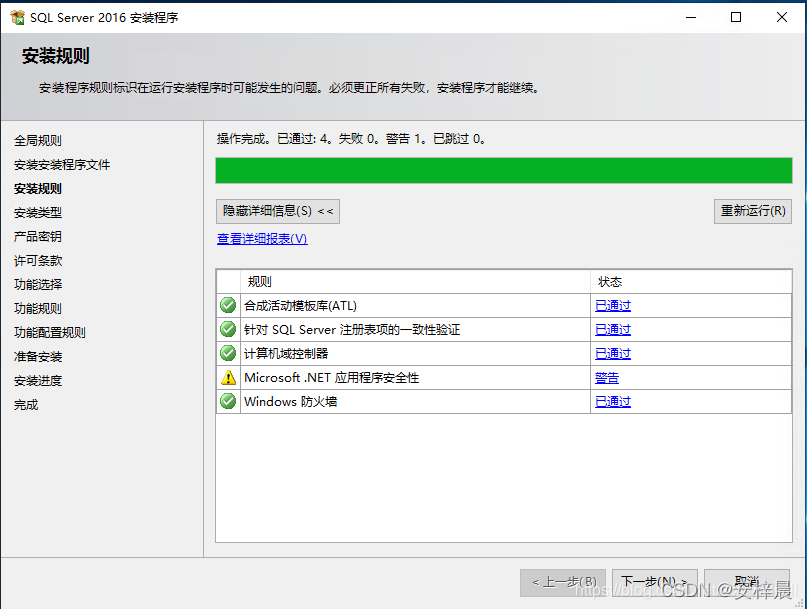Screen dimensions: 807x609
Task: Click the check icon beside 计算机域控制器
Action: pyautogui.click(x=227, y=353)
